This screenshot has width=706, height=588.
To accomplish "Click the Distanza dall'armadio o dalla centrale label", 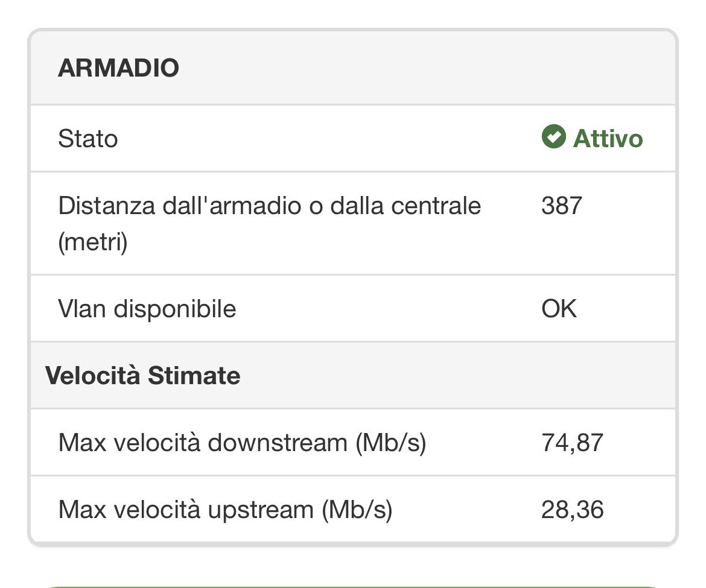I will pyautogui.click(x=270, y=206).
